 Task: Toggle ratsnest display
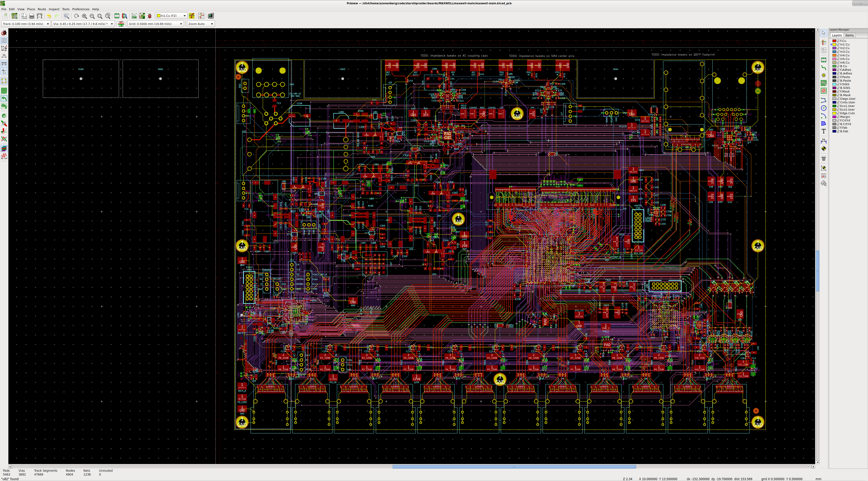click(4, 81)
